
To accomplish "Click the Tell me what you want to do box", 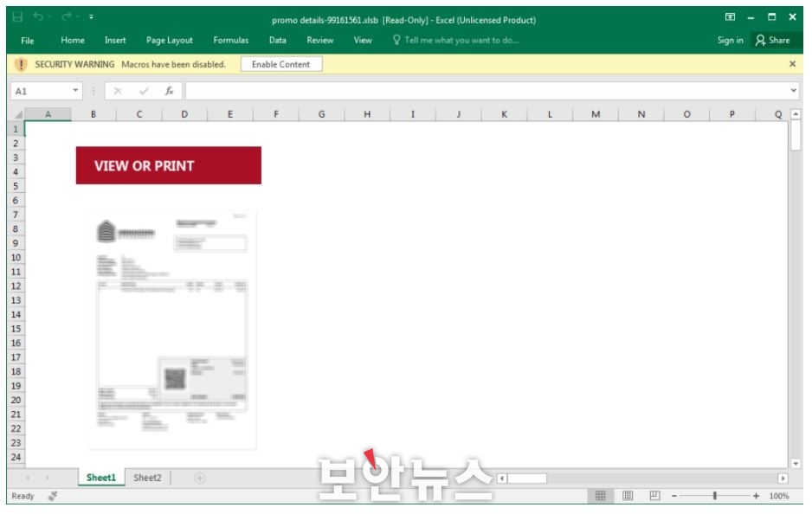I will pos(455,41).
